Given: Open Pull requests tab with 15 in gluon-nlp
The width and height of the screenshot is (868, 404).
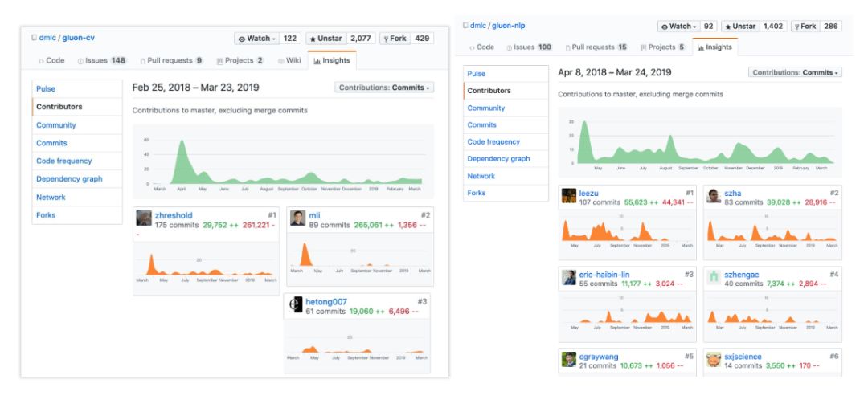Looking at the screenshot, I should [x=596, y=47].
